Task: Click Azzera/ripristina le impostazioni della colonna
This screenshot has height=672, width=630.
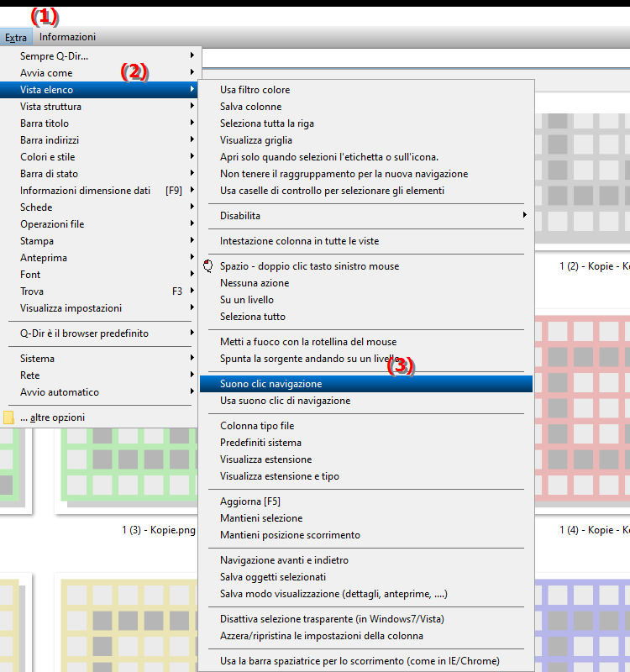Action: point(366,636)
